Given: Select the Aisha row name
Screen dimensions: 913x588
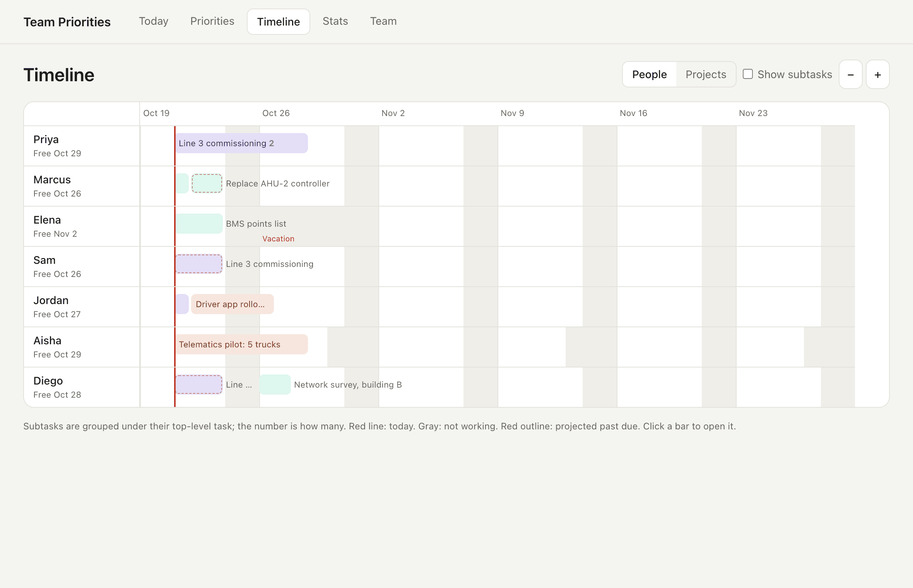Looking at the screenshot, I should [48, 340].
